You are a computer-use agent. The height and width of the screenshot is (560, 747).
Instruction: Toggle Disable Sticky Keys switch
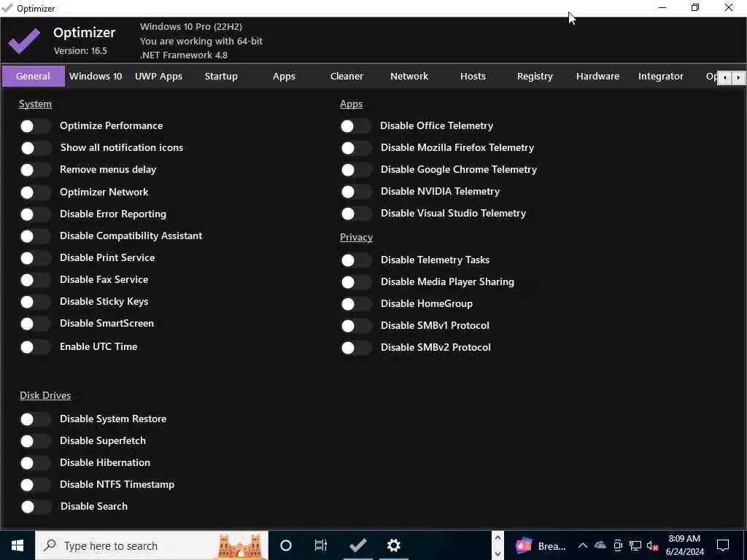pyautogui.click(x=35, y=302)
